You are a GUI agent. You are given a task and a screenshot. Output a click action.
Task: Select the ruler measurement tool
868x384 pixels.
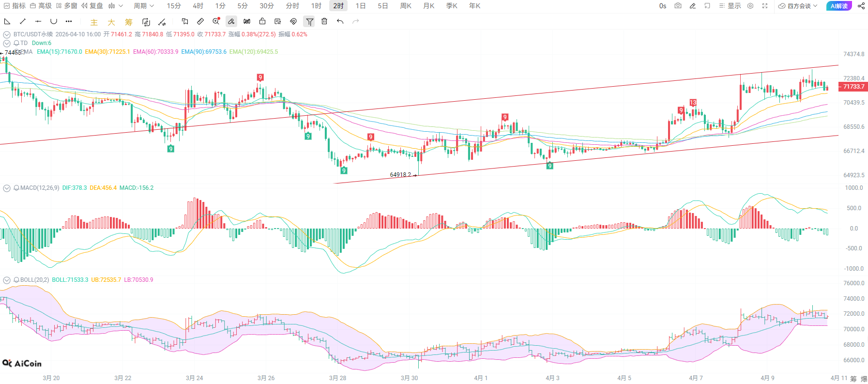pyautogui.click(x=200, y=21)
